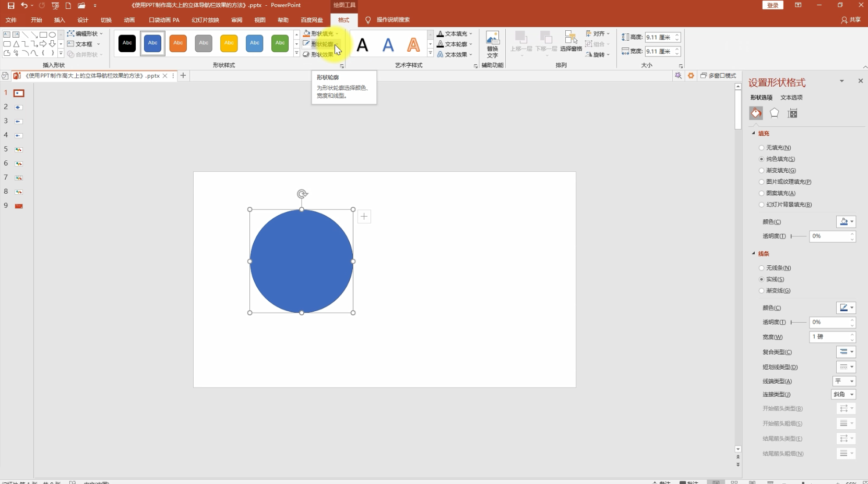Image resolution: width=868 pixels, height=484 pixels.
Task: Collapse the 线条 section
Action: [x=753, y=253]
